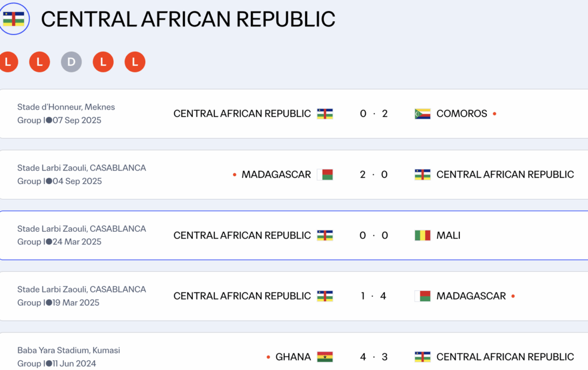
Task: Click the Mali flag icon
Action: click(423, 235)
